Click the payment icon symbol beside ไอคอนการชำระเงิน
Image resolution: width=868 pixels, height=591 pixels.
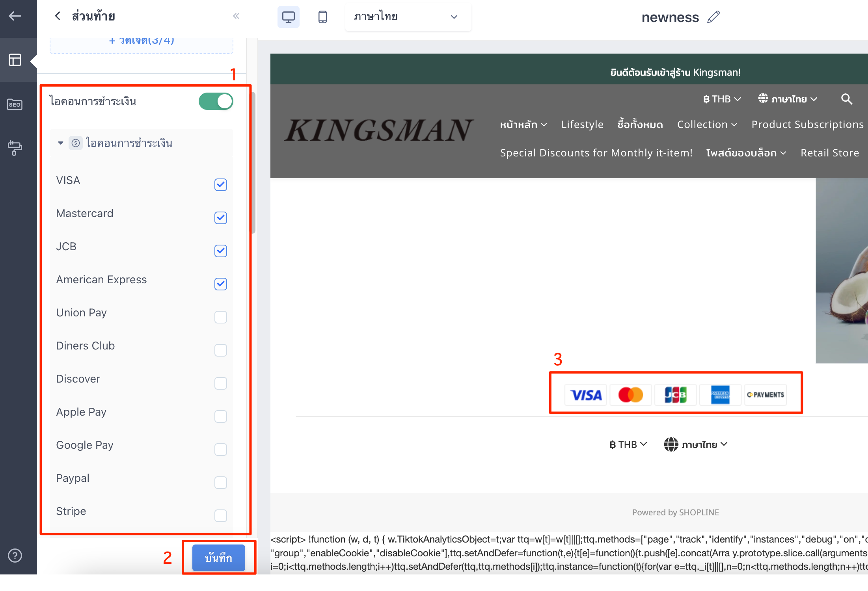[x=76, y=143]
